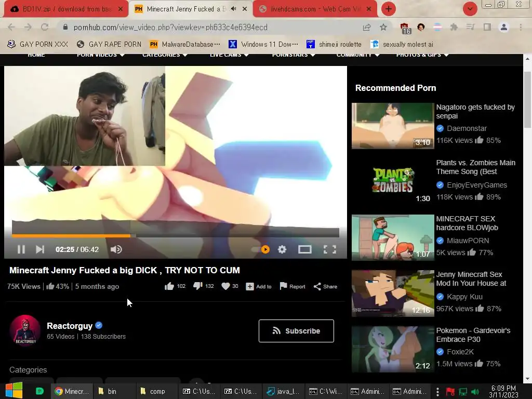
Task: Subscribe to the Reactorguy channel
Action: point(296,331)
